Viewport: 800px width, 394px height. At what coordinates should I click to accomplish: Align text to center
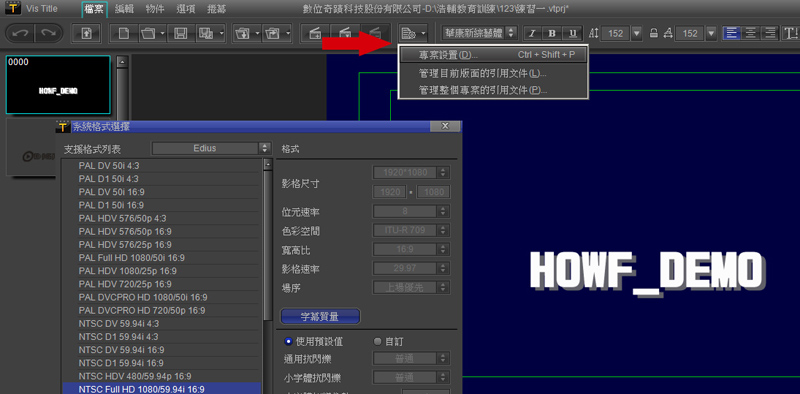(751, 34)
